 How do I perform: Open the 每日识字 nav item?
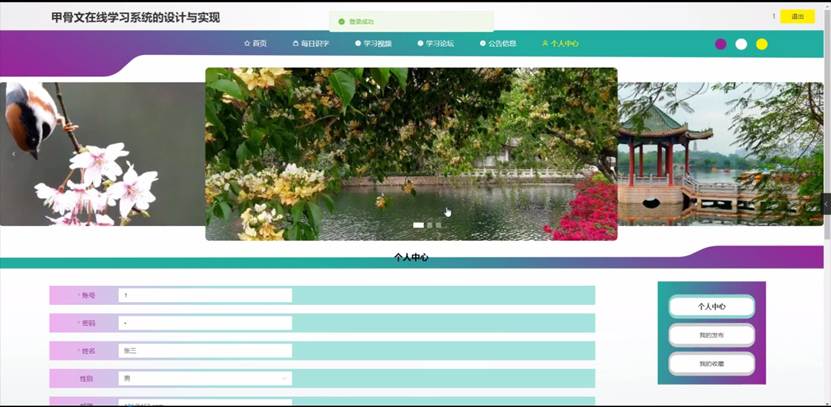[311, 43]
